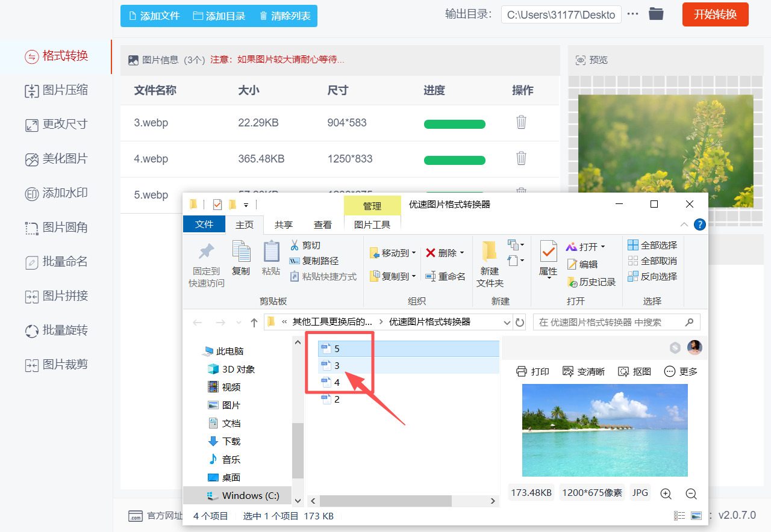Click Add Files (添加文件) in the converter

point(154,16)
